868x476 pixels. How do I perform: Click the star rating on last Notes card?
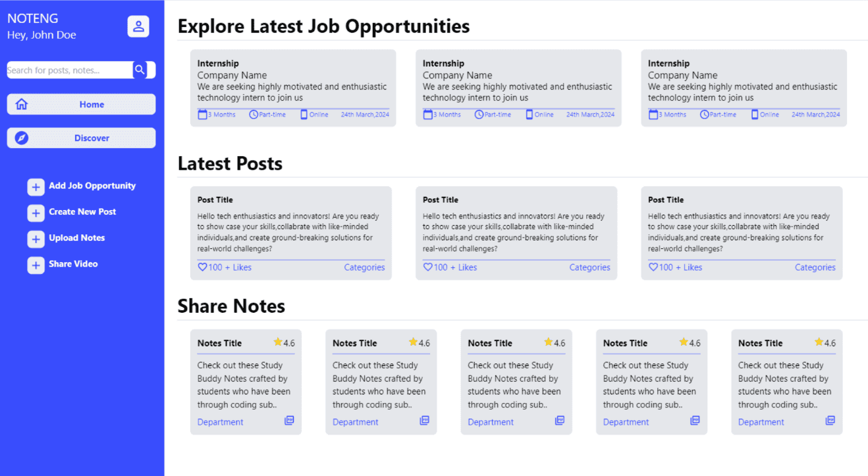coord(819,342)
